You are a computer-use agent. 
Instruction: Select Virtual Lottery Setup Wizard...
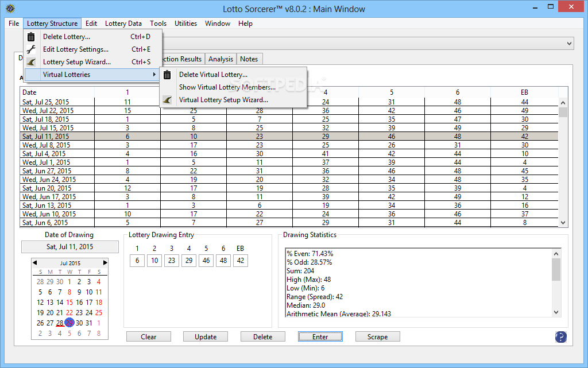(x=233, y=100)
